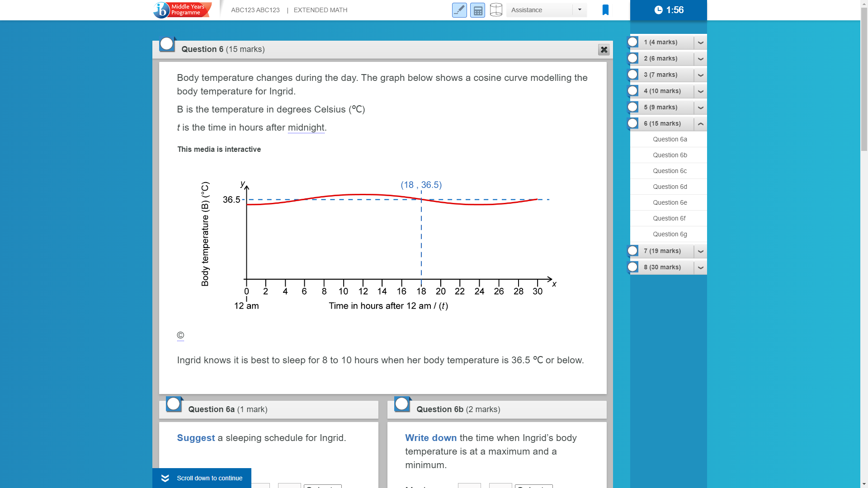Click the EXTENDED MATH header text
Viewport: 868px width, 488px height.
click(x=321, y=10)
